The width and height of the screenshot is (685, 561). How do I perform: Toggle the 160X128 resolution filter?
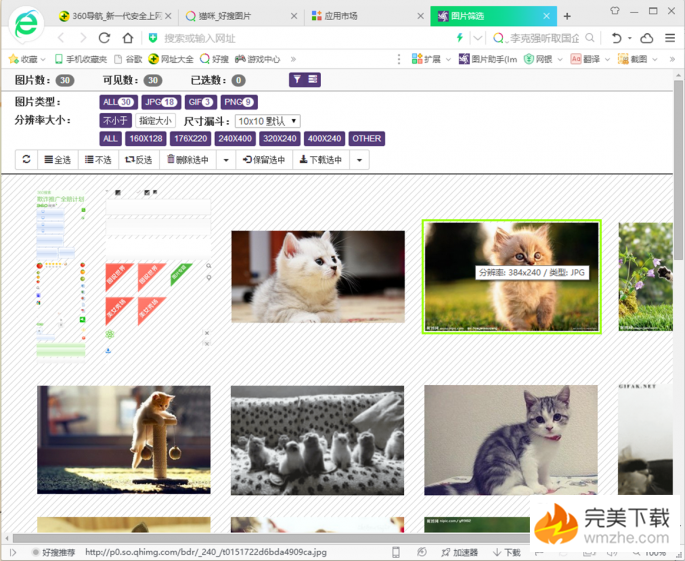[145, 139]
